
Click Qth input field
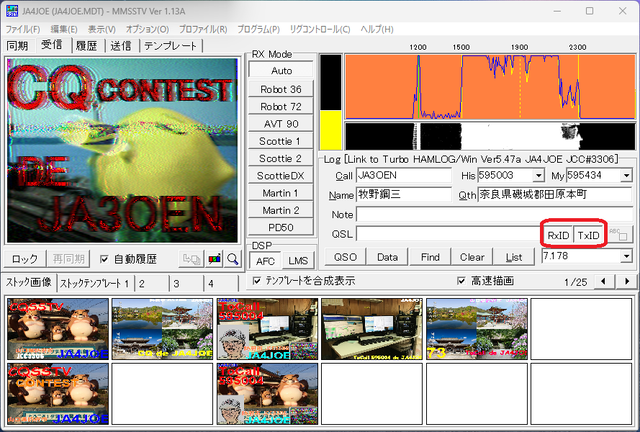pos(555,195)
